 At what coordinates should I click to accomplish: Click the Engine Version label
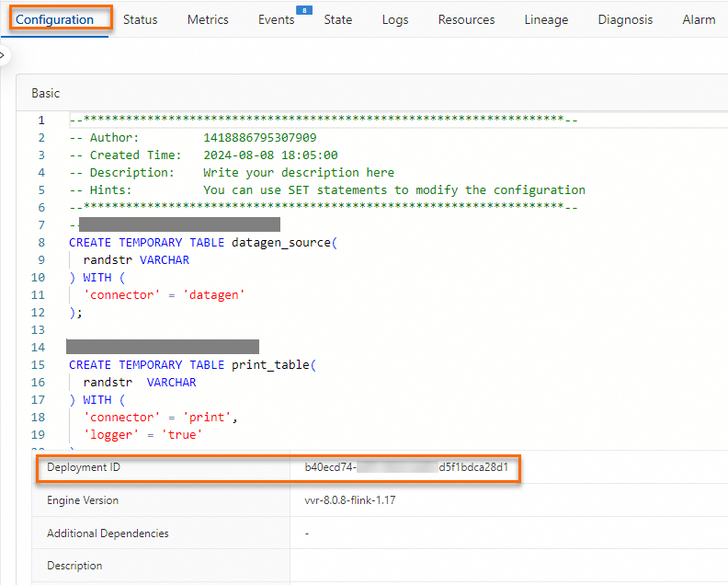tap(83, 500)
